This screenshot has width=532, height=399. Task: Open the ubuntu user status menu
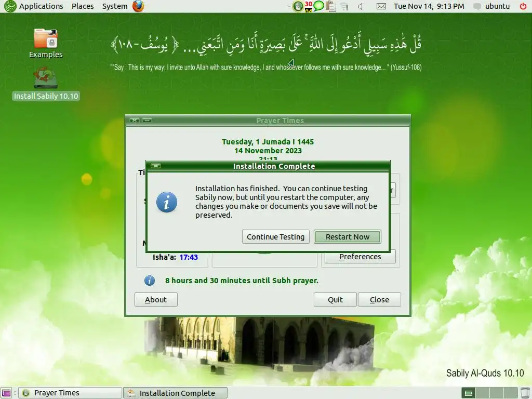click(492, 6)
